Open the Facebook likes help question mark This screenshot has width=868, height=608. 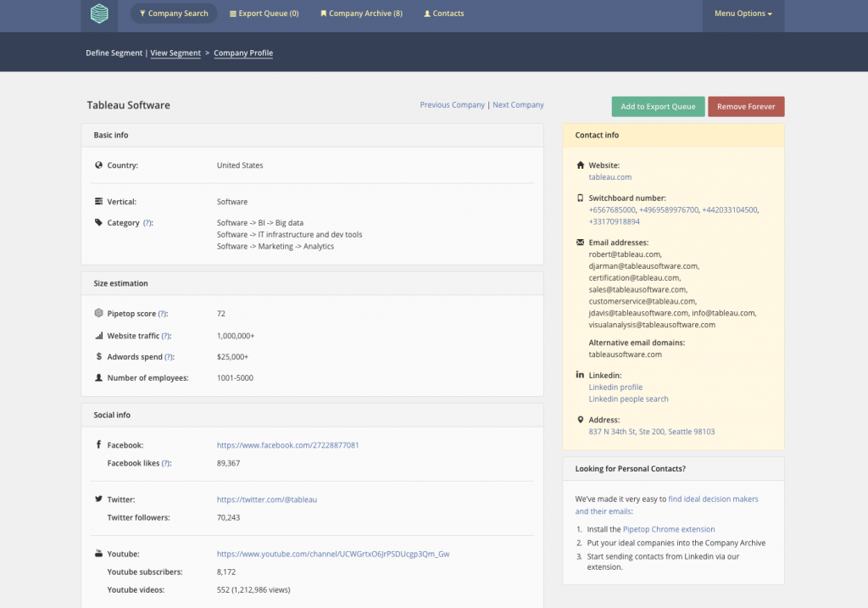click(165, 463)
